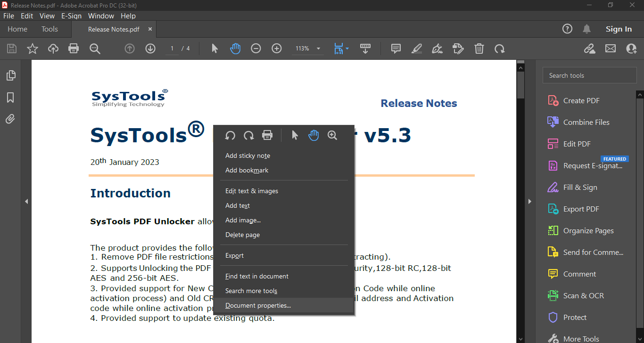Screen dimensions: 644x343
Task: Select the Highlight text pen icon
Action: point(417,49)
